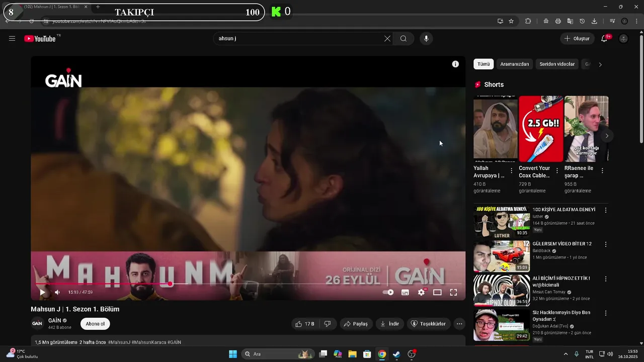Open menu for 100 KİŞİYE ALDATMA video

[x=606, y=210]
